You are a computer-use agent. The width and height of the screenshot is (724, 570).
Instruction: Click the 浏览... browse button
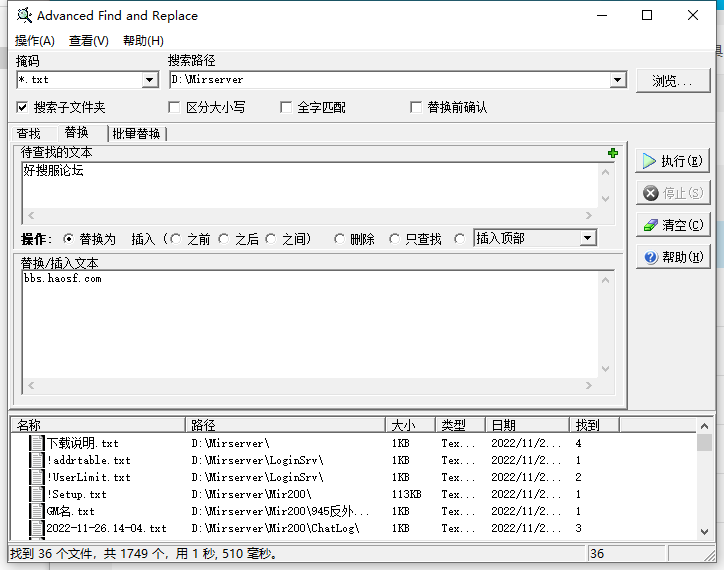[x=673, y=81]
